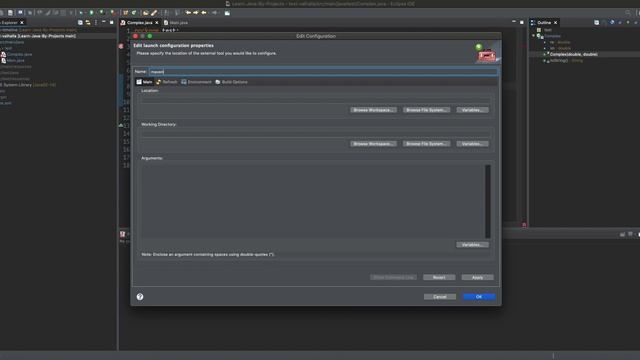Click inside the Arguments text area

point(312,201)
